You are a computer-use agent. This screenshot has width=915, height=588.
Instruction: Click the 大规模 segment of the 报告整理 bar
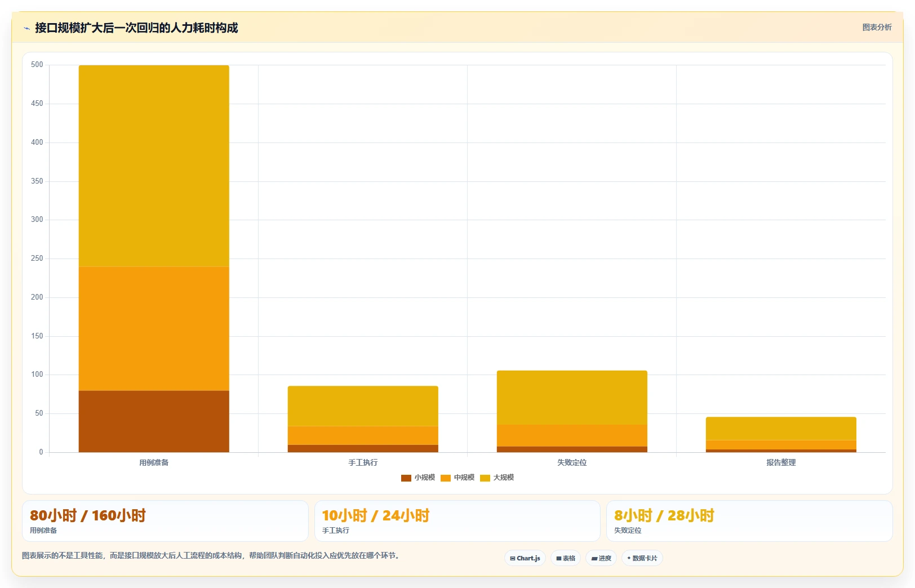click(781, 429)
